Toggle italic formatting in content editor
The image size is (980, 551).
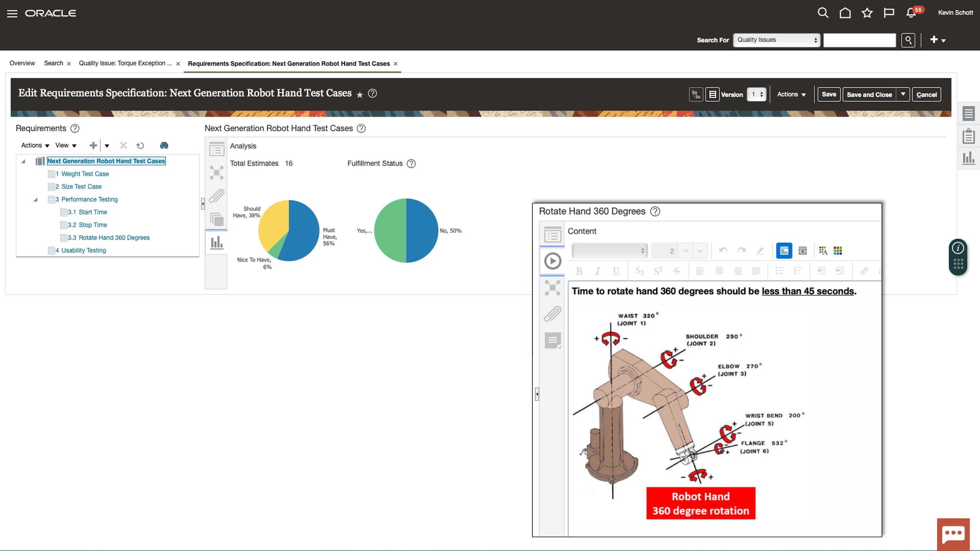pos(597,271)
